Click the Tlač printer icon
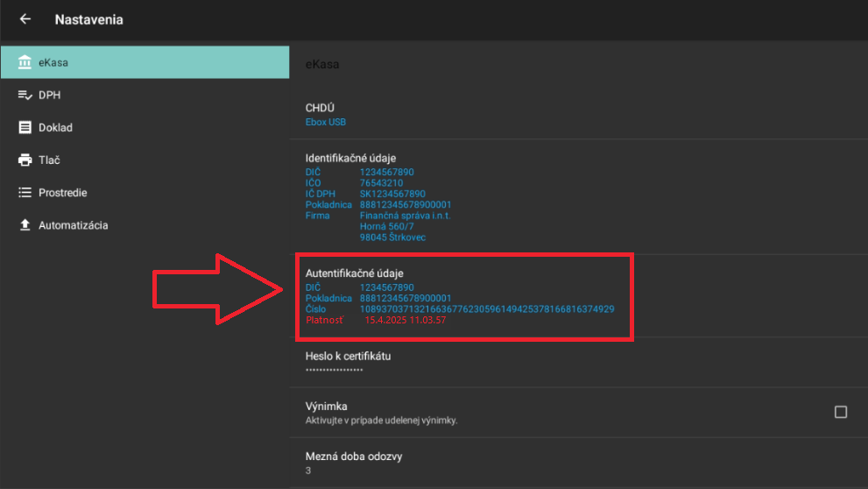This screenshot has width=868, height=489. click(25, 160)
